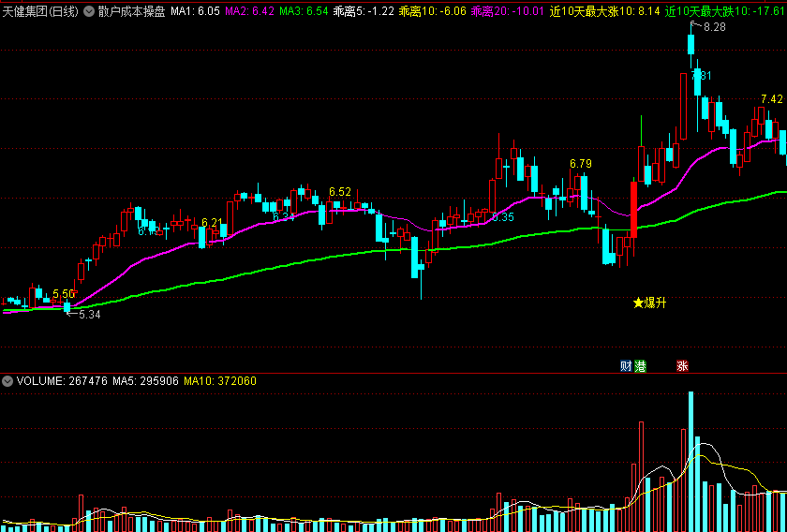The image size is (787, 532).
Task: Click the red 涨 badge
Action: [682, 366]
